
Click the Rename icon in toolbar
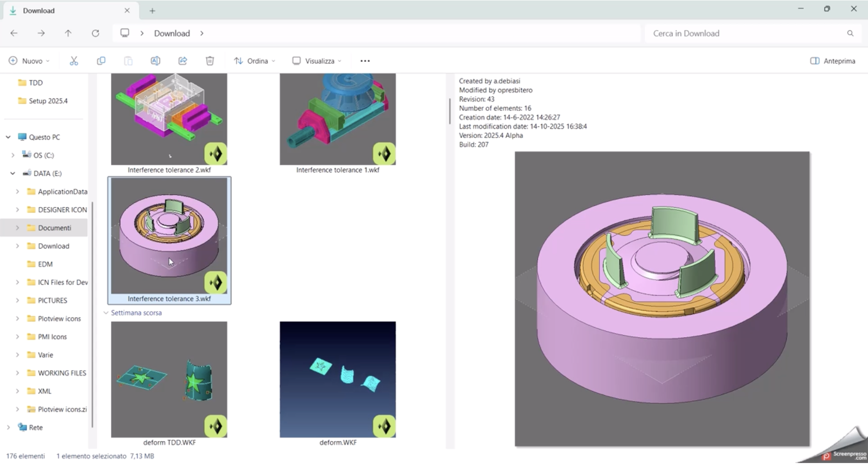[x=155, y=61]
